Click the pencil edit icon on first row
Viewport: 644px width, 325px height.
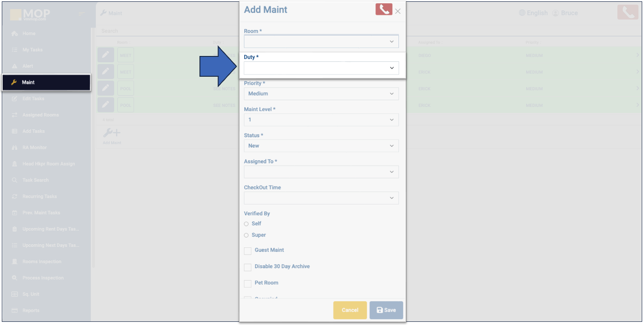(106, 55)
